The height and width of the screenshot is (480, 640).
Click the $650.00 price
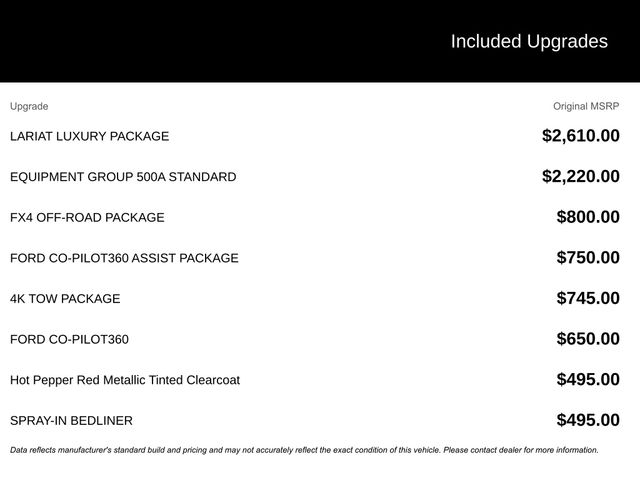tap(588, 339)
